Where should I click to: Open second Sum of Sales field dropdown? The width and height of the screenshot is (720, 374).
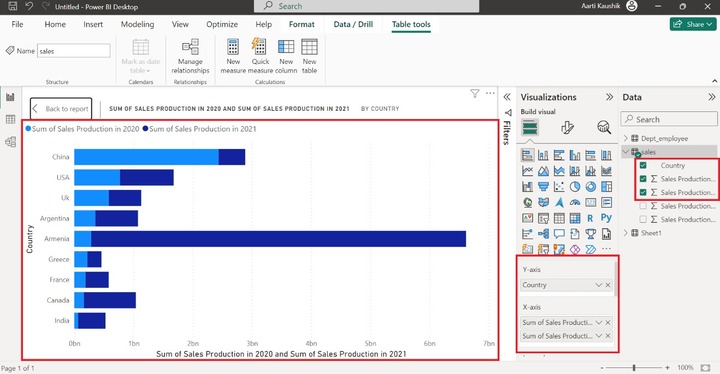598,336
